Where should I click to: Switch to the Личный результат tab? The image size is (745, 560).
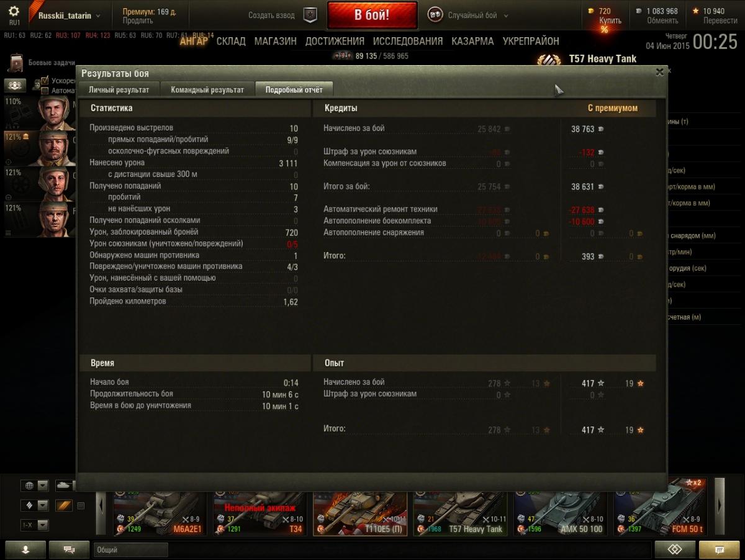pyautogui.click(x=119, y=89)
